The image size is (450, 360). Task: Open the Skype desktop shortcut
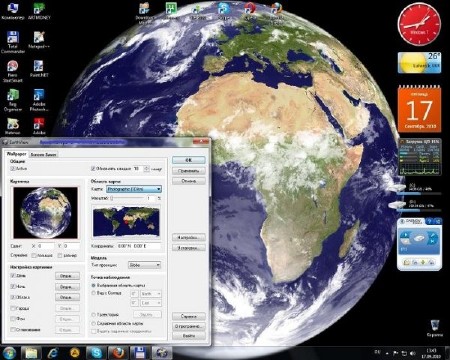tap(224, 11)
